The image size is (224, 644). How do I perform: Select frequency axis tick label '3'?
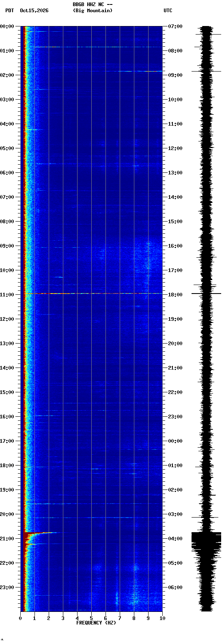pyautogui.click(x=63, y=618)
